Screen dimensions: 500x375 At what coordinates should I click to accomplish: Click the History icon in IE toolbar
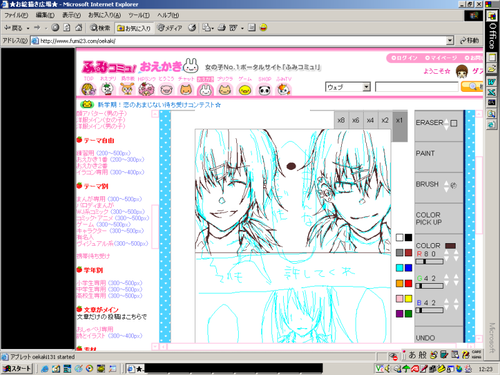192,28
